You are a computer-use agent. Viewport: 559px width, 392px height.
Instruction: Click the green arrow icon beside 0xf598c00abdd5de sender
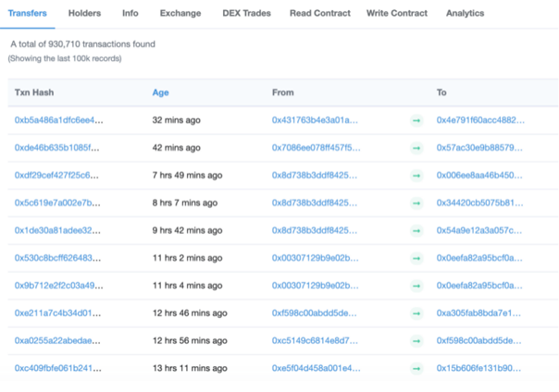tap(416, 313)
